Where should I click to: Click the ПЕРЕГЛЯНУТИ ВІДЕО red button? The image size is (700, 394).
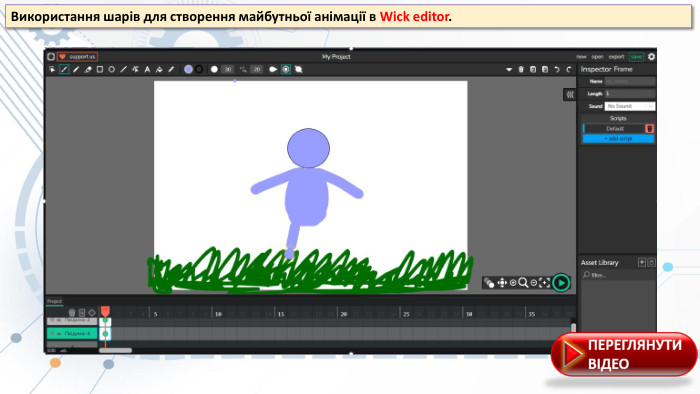[624, 354]
